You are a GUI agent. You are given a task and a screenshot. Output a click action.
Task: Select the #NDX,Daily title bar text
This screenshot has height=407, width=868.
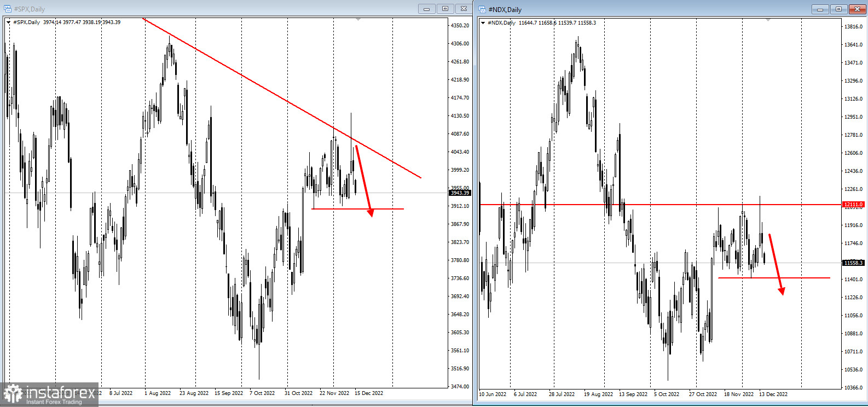[x=505, y=10]
